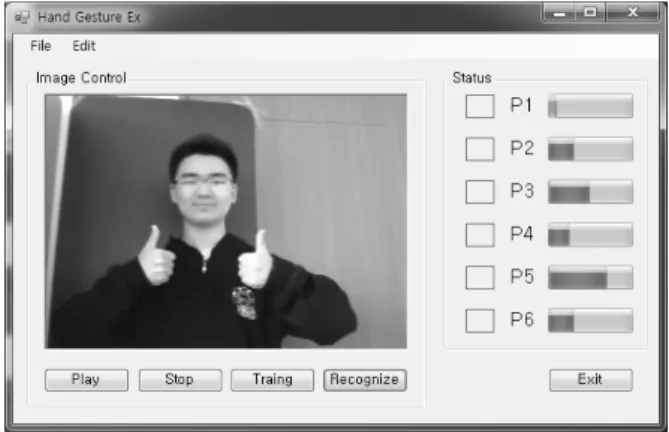Click the P6 progress bar
This screenshot has width=669, height=432.
point(590,320)
